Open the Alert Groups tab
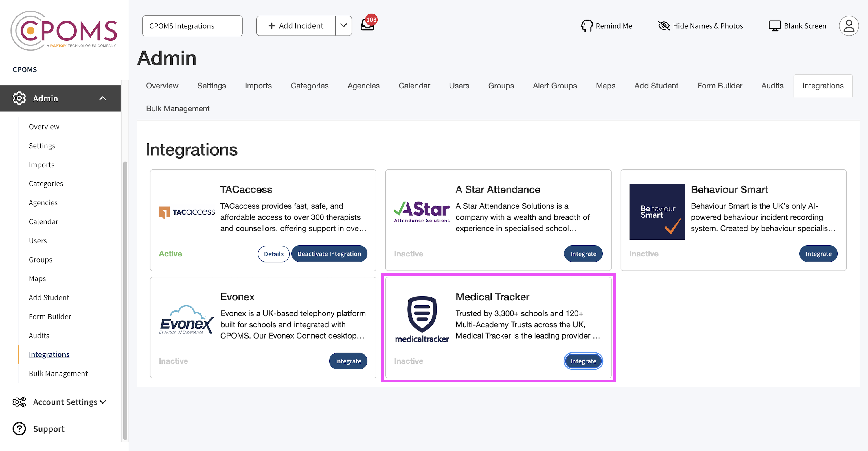Viewport: 868px width, 451px height. coord(555,86)
